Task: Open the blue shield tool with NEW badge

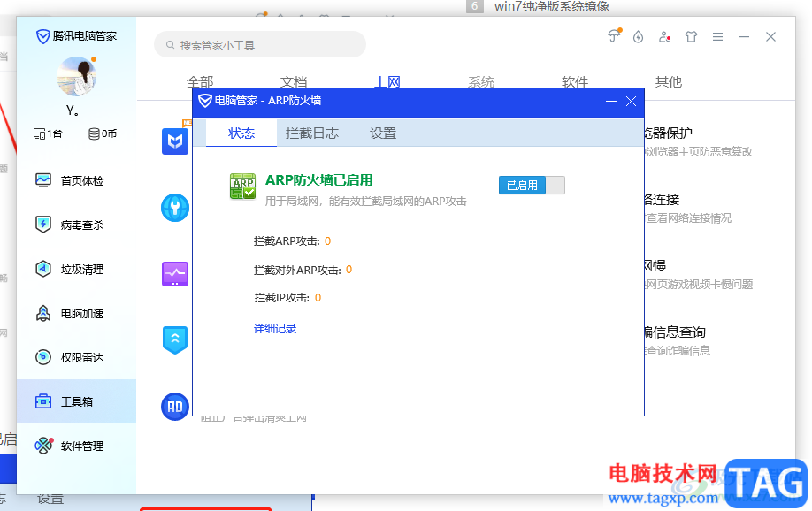Action: 175,141
